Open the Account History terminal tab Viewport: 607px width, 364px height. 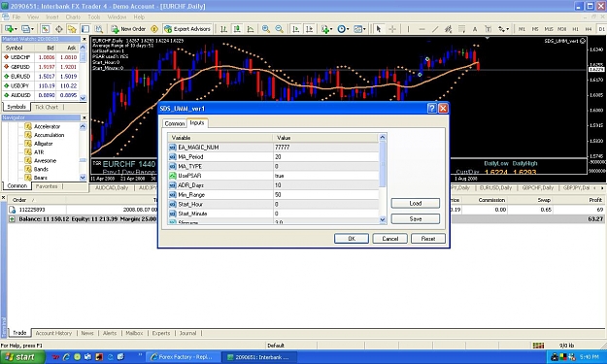point(53,333)
